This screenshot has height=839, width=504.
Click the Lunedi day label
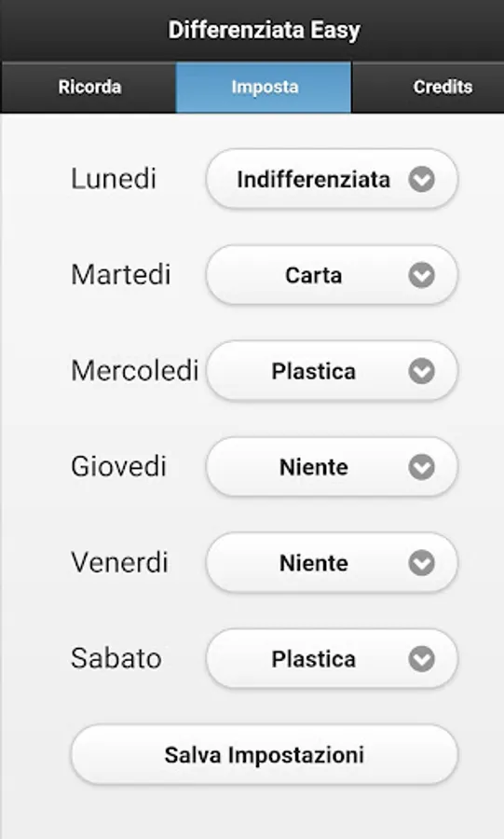click(114, 179)
